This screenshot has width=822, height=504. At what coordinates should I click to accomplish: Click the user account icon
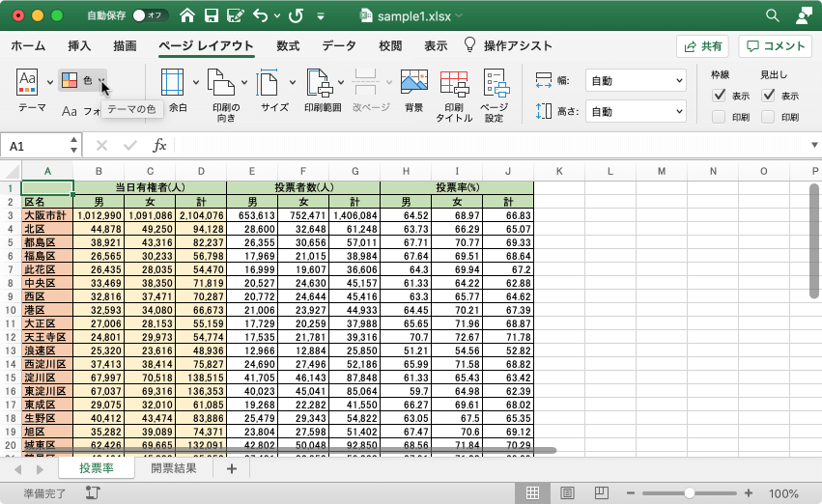point(804,15)
